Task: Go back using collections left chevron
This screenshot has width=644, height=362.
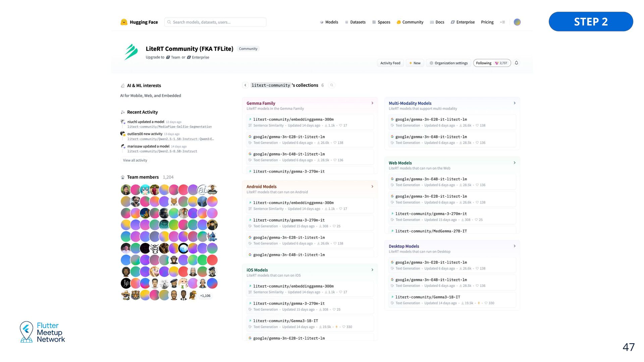Action: [x=245, y=85]
